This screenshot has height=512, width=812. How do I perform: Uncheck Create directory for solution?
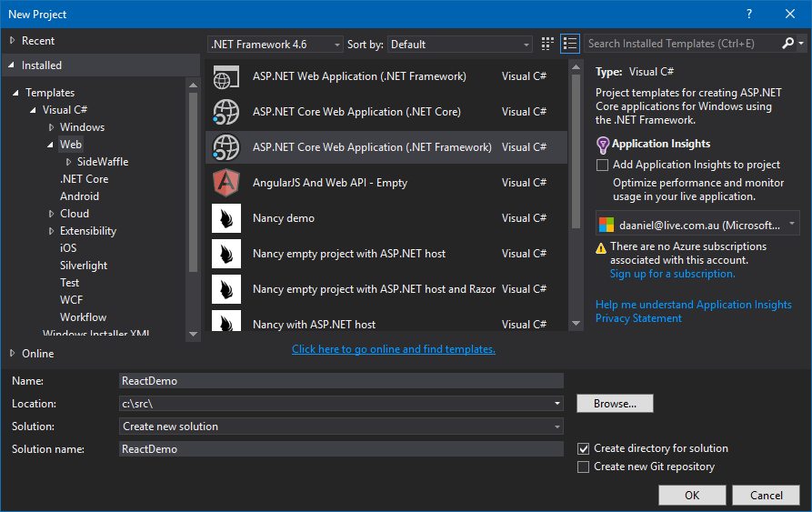click(x=584, y=448)
